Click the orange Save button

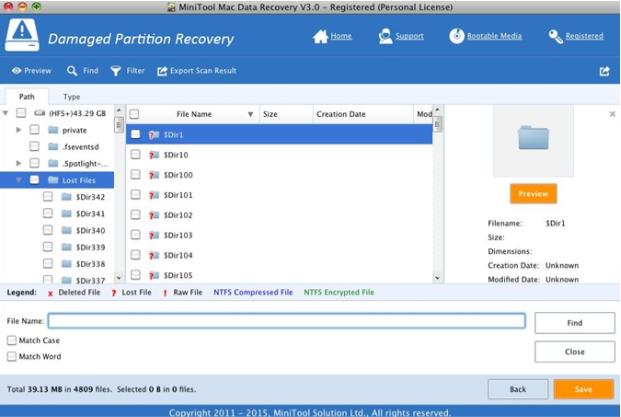point(583,389)
